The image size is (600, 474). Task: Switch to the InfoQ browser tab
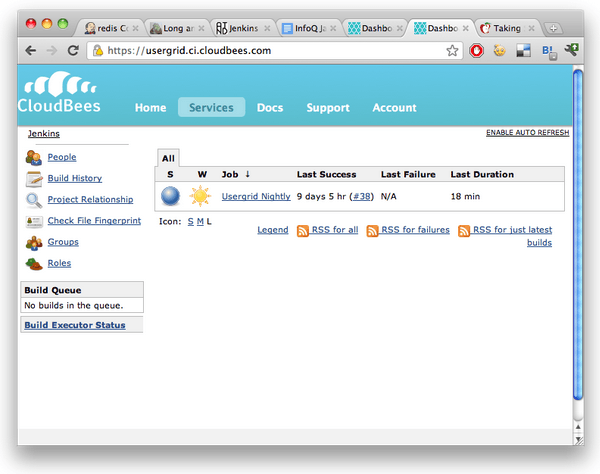coord(309,28)
